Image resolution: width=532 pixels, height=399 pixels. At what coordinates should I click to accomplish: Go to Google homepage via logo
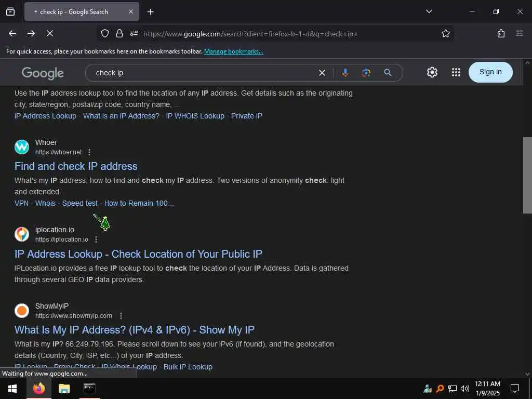[43, 73]
